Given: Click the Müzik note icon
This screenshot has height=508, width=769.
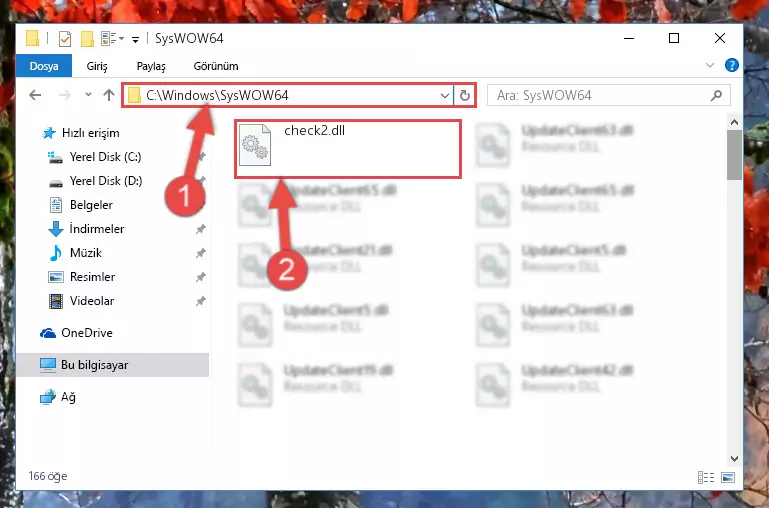Looking at the screenshot, I should click(x=56, y=253).
